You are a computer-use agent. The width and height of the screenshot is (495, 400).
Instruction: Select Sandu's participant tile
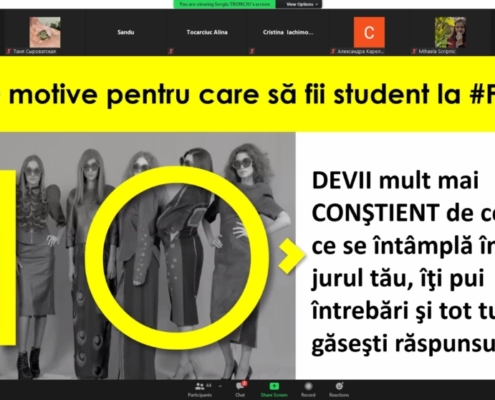[x=126, y=32]
